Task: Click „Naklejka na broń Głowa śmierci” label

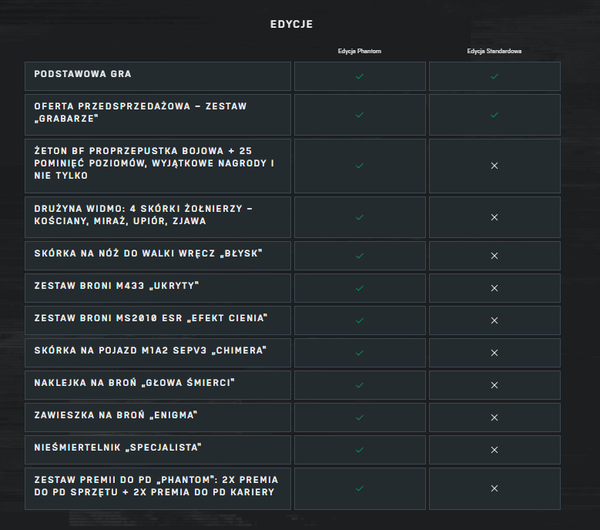Action: (x=134, y=383)
